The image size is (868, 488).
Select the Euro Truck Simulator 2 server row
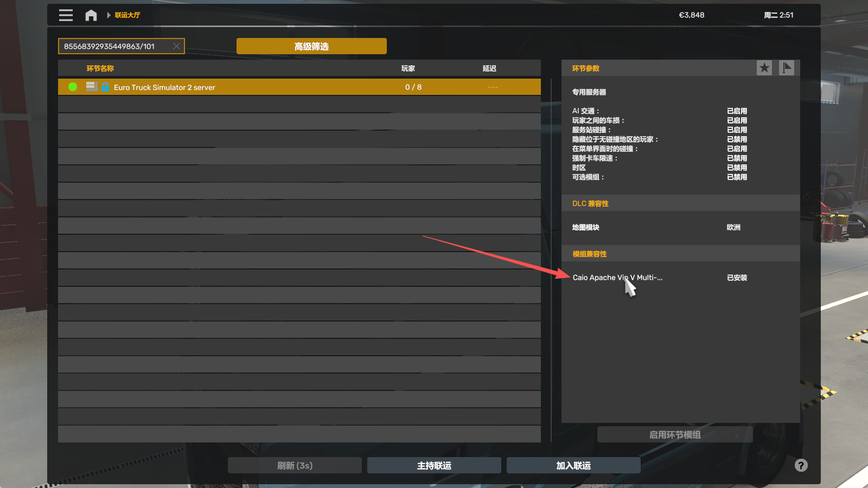pos(298,87)
